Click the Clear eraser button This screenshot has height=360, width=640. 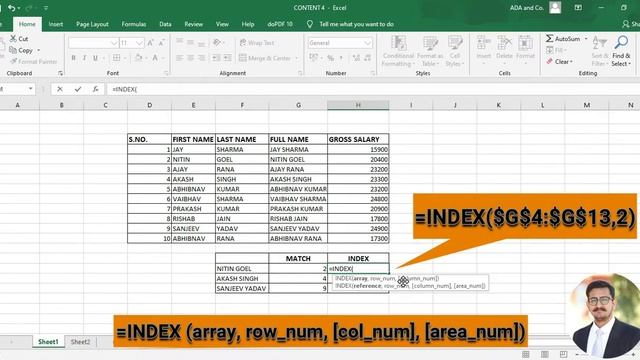click(560, 61)
